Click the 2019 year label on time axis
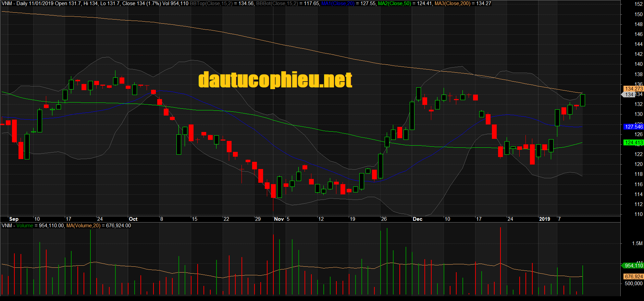This screenshot has width=644, height=301. (x=545, y=219)
